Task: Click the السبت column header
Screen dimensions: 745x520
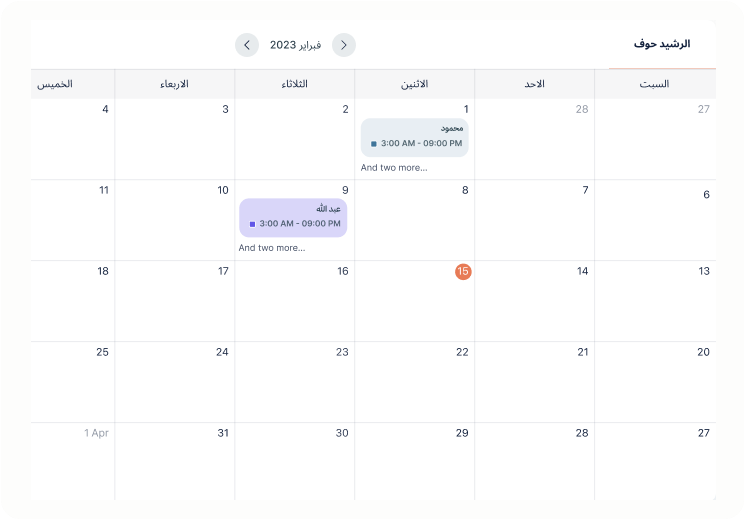Action: click(655, 84)
